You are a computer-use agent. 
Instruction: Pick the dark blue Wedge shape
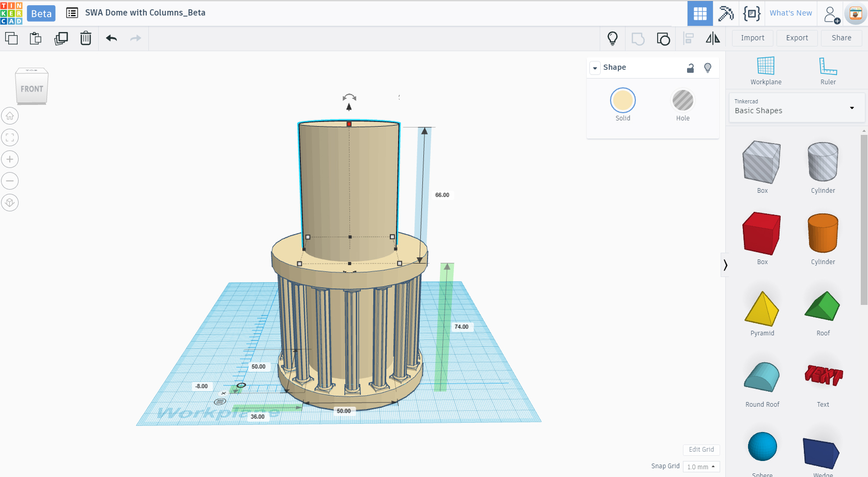(822, 454)
